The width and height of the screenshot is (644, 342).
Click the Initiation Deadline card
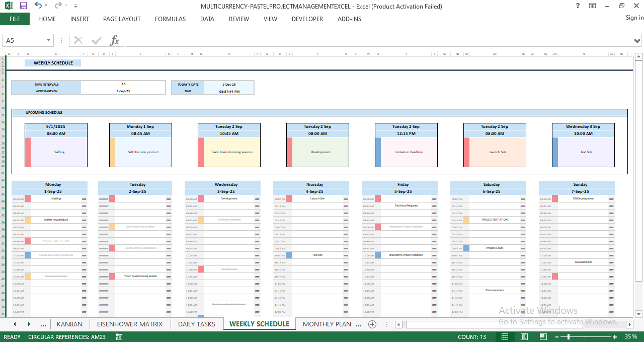click(x=406, y=152)
